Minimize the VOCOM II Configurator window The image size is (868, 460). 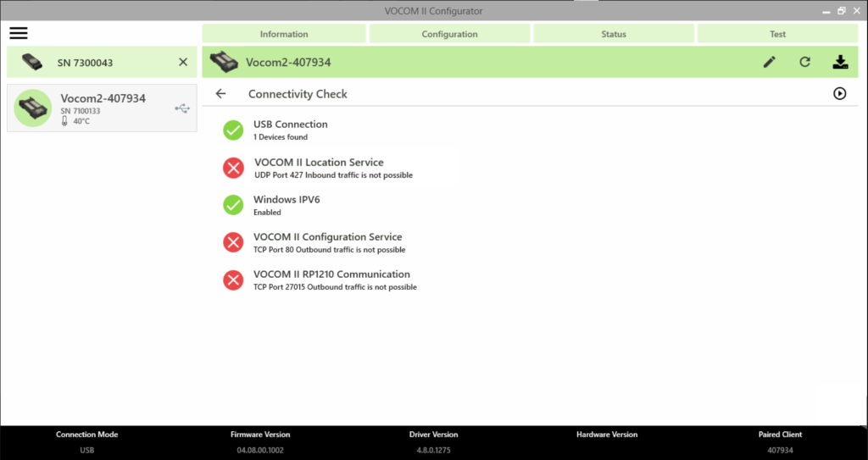pyautogui.click(x=826, y=12)
